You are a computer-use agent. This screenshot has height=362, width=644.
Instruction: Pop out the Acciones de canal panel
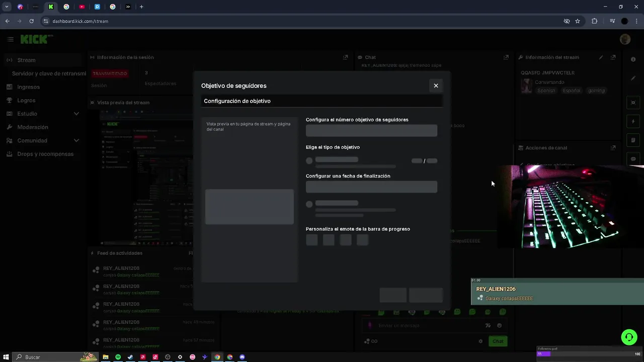[x=613, y=148]
